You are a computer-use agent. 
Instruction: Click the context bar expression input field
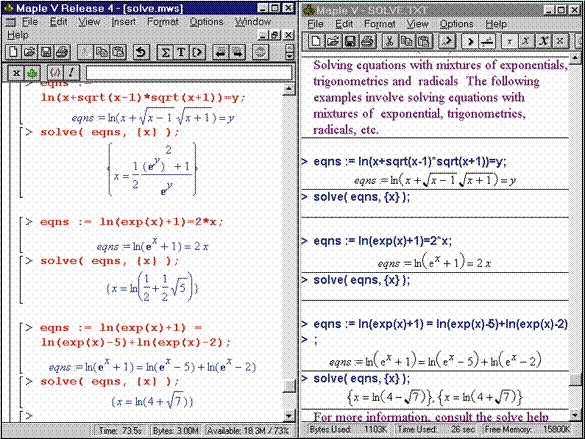(189, 72)
